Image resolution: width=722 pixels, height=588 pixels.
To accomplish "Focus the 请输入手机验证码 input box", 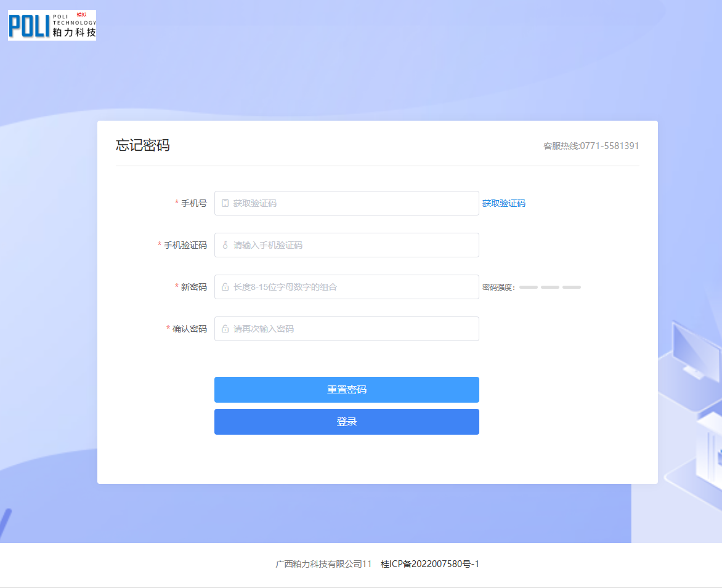I will (351, 245).
